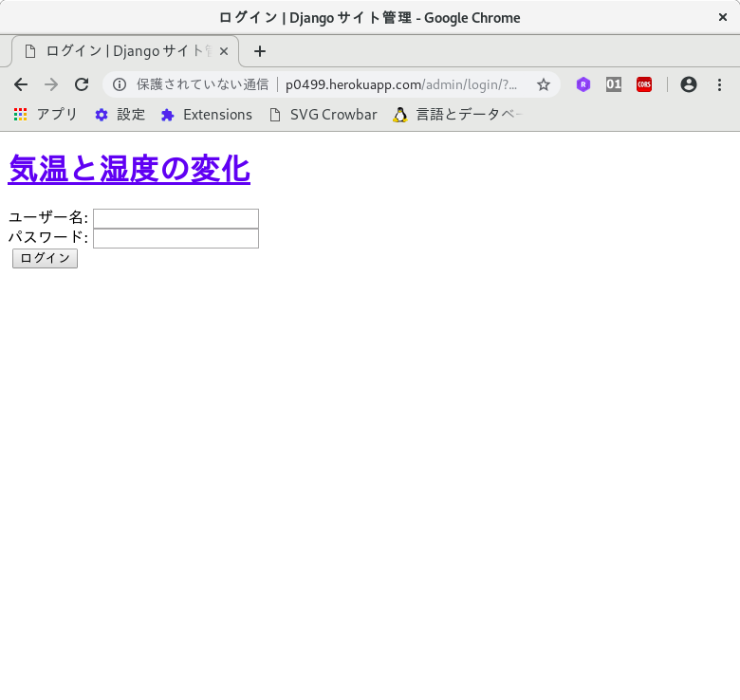Screen dimensions: 740x700
Task: Click the パスワード: label
Action: coord(48,237)
